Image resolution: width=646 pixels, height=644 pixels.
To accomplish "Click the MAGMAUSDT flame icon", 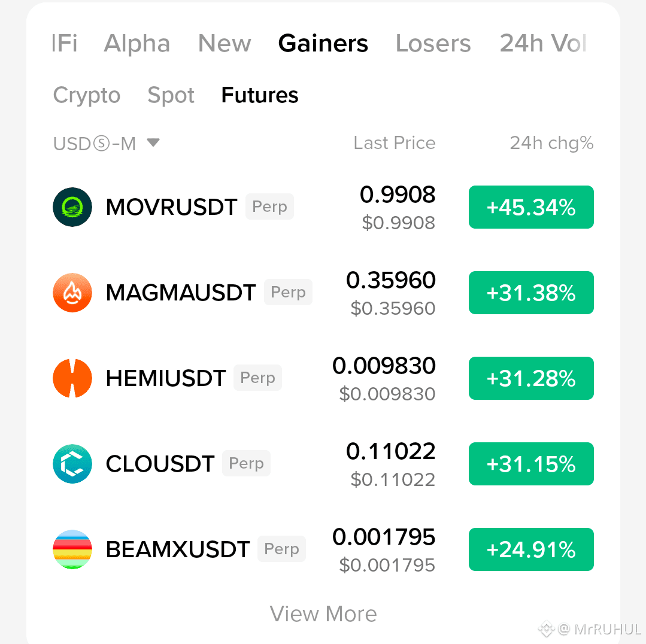I will (x=72, y=292).
